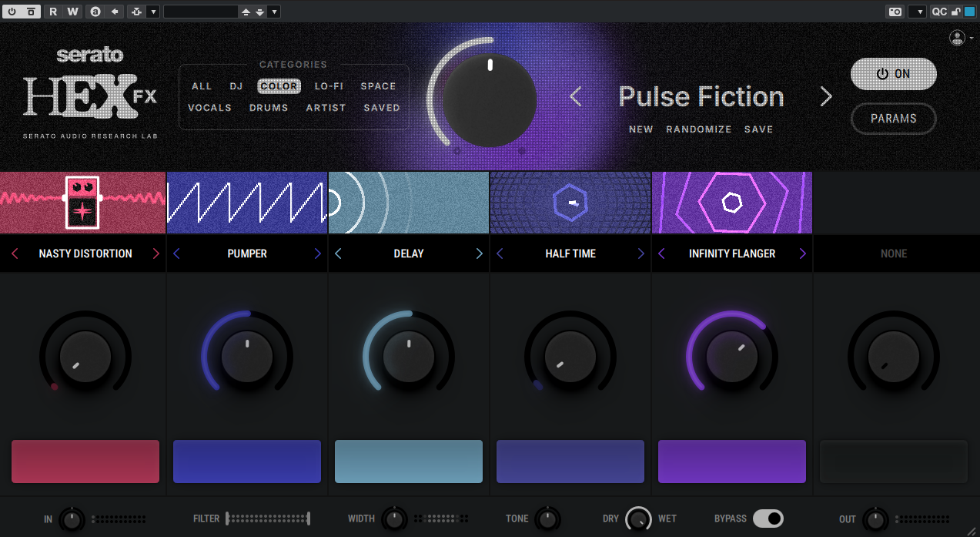
Task: Load previous host preset with up arrow
Action: click(246, 12)
